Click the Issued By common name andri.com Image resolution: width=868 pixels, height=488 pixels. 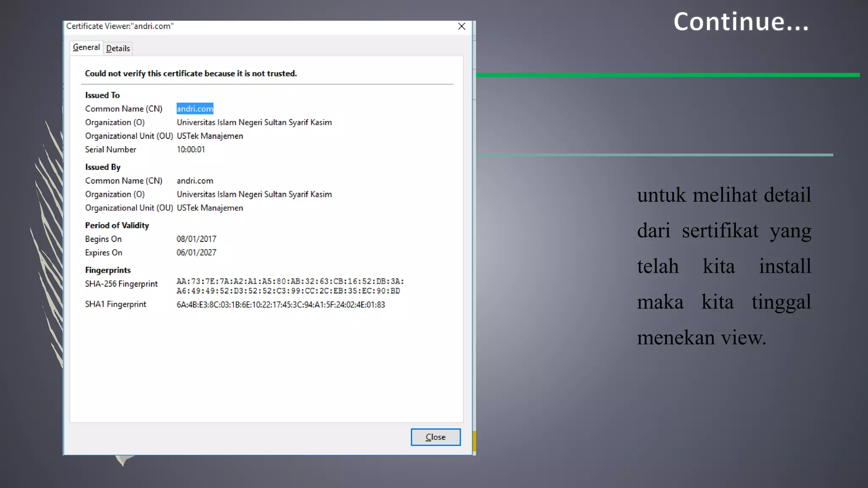pyautogui.click(x=195, y=181)
